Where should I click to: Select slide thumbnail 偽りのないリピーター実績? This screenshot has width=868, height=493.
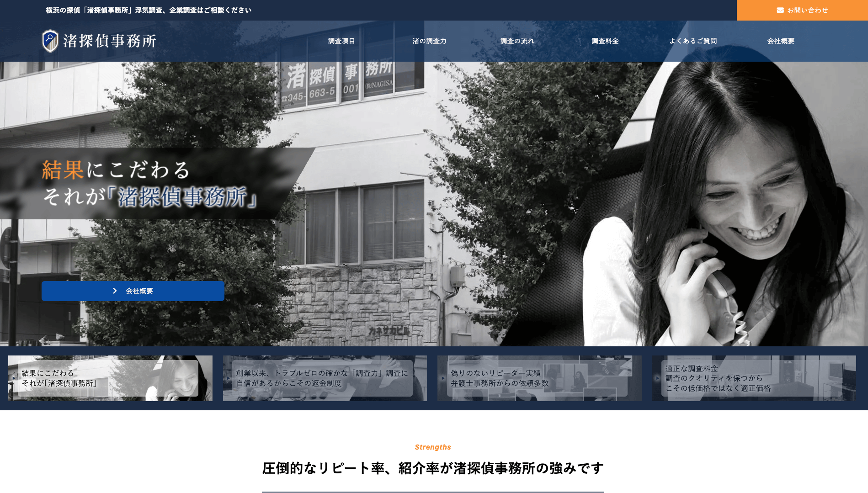pyautogui.click(x=539, y=378)
